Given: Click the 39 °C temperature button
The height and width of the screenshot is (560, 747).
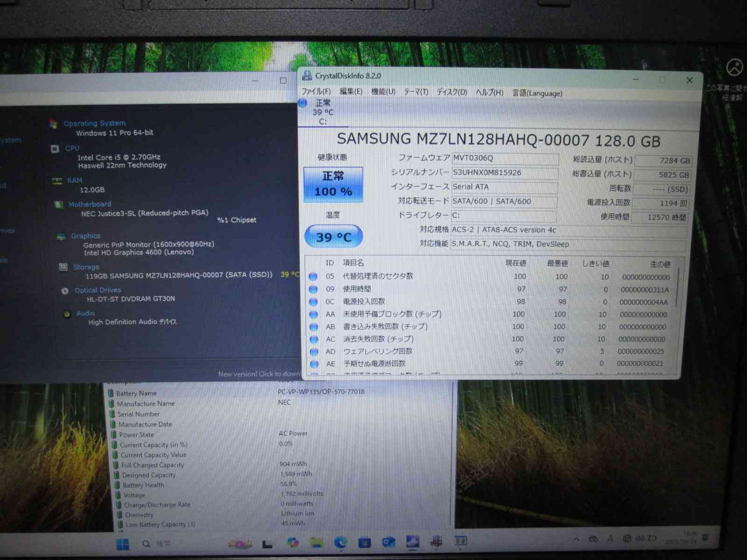Looking at the screenshot, I should (333, 237).
